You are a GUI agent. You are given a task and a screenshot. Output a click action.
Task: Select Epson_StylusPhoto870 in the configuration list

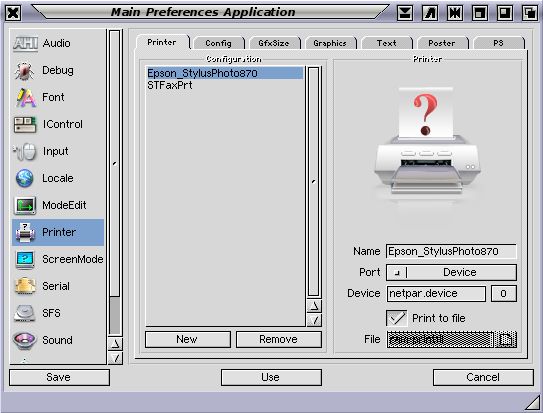point(225,73)
